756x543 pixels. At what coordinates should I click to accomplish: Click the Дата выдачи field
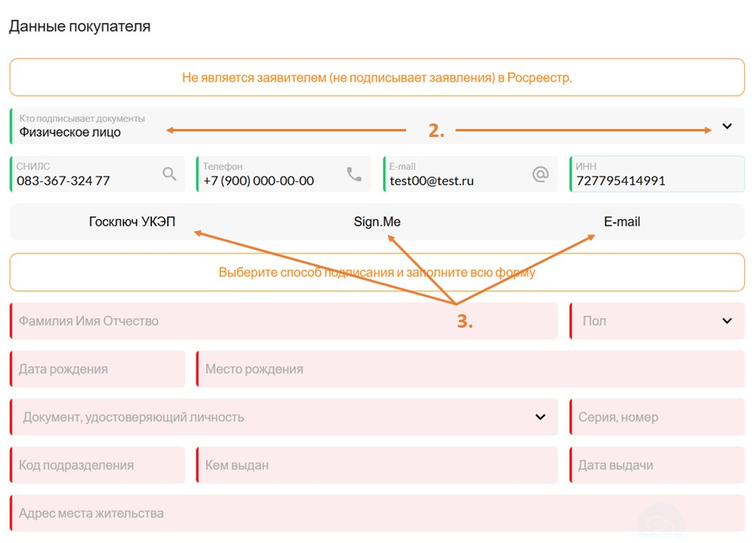click(657, 465)
